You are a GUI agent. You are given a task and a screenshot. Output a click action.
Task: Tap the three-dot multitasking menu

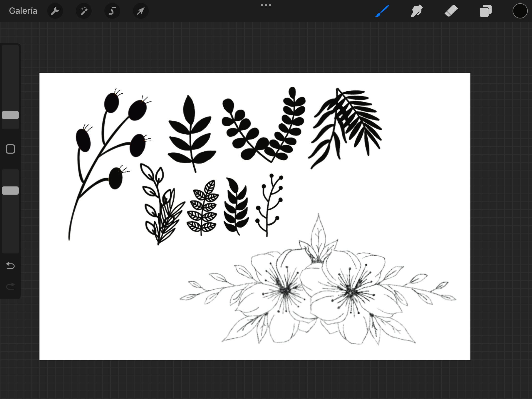click(266, 5)
